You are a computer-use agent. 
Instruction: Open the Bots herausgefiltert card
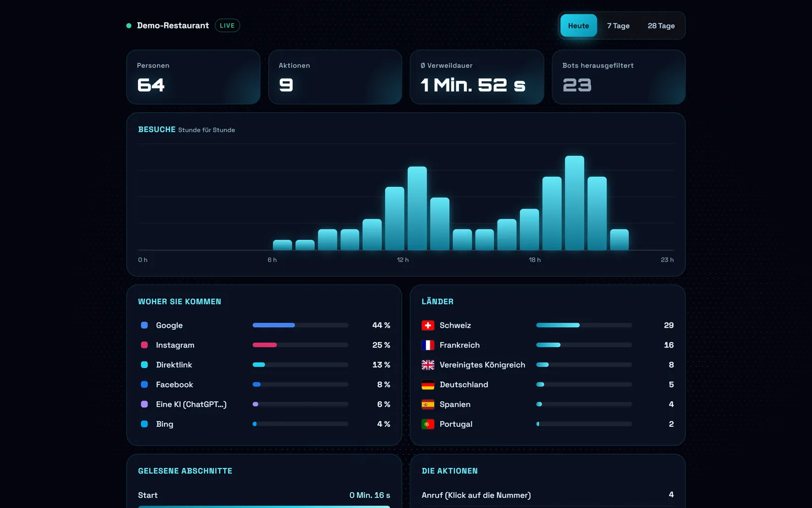(x=619, y=77)
